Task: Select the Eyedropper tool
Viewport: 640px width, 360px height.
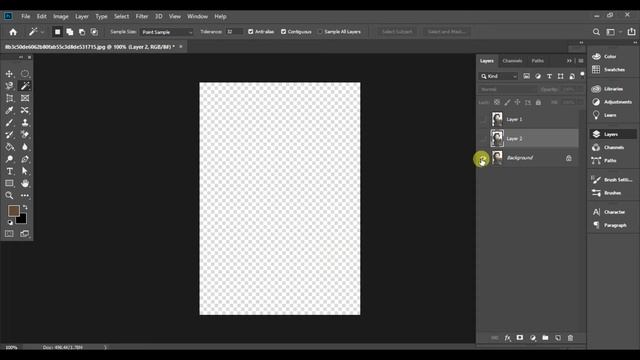Action: [x=9, y=110]
